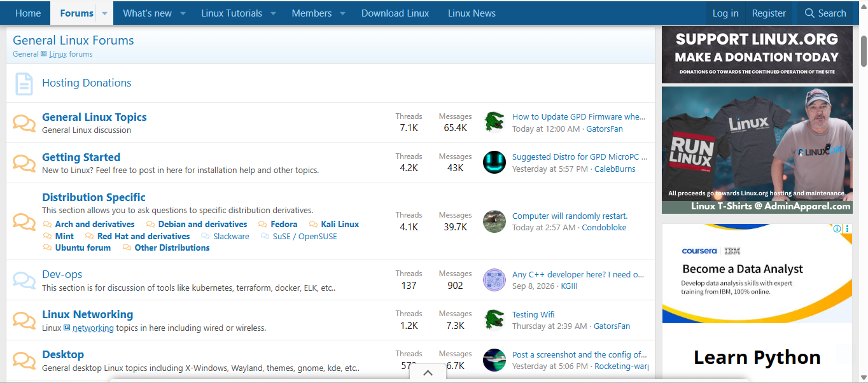
Task: Click bubble icon beside Ubuntu forum
Action: click(x=48, y=248)
